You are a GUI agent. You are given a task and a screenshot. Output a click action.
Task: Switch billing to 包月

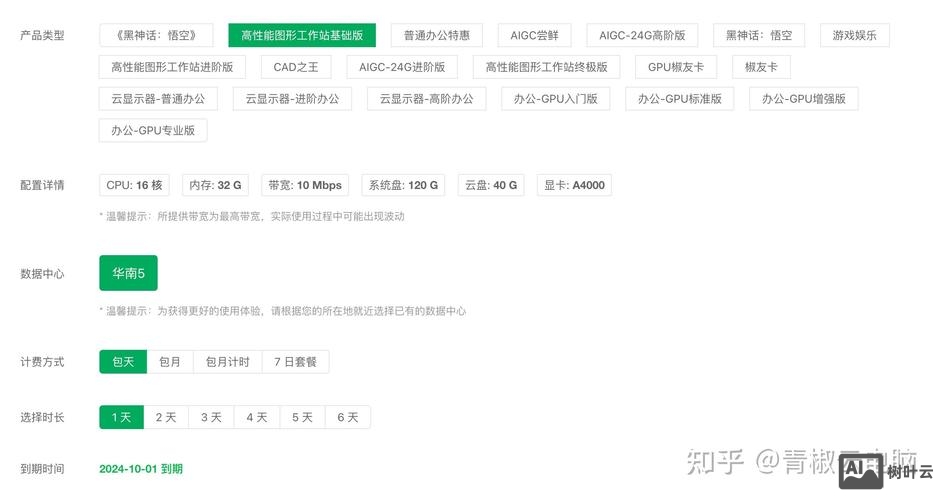click(170, 362)
